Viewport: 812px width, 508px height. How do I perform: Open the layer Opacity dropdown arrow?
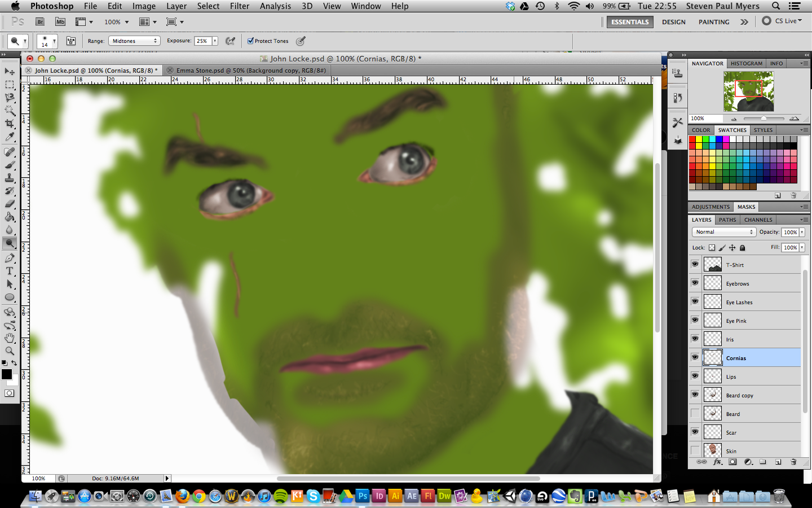coord(802,232)
